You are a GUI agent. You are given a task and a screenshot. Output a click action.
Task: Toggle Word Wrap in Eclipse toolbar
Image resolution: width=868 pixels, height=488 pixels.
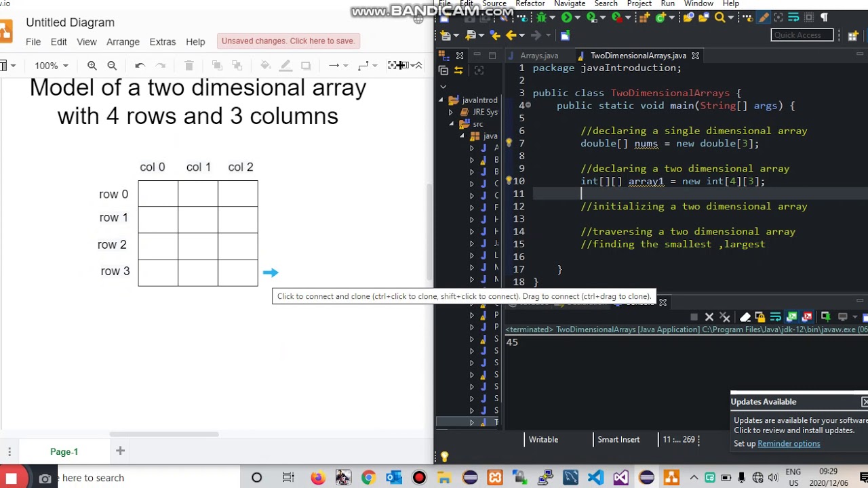point(793,17)
